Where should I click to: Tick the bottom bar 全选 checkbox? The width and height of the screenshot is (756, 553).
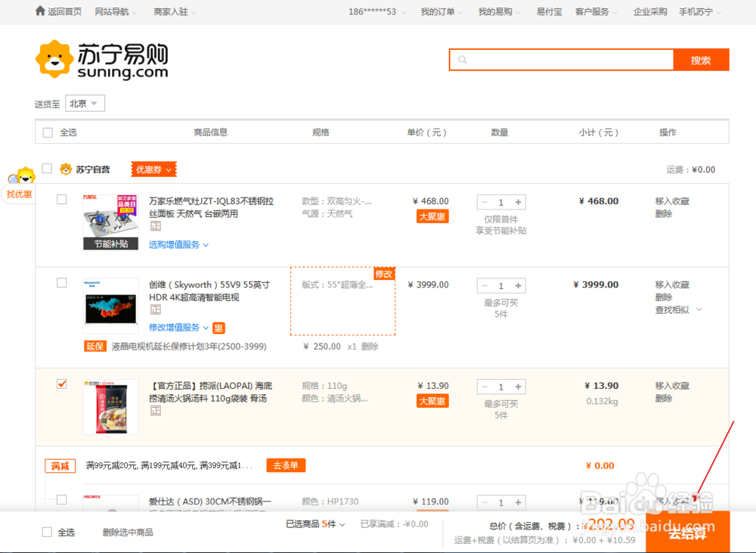(47, 533)
